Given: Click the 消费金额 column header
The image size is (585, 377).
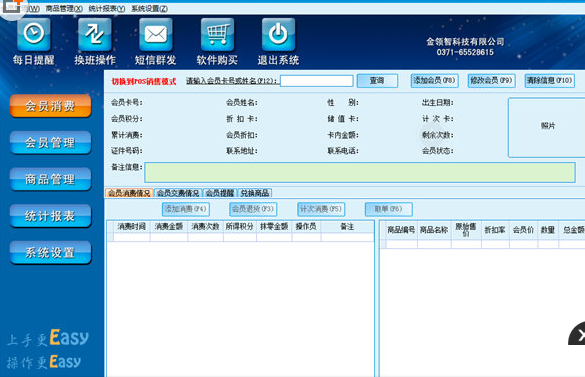Looking at the screenshot, I should point(169,227).
